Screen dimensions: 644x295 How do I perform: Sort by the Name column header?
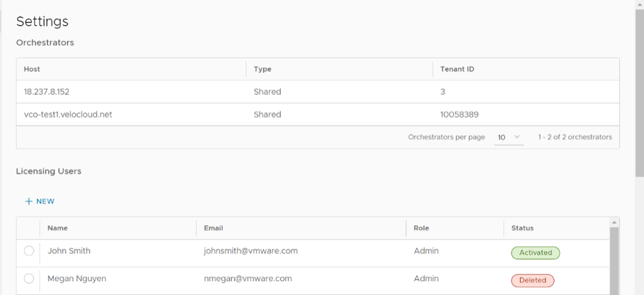pyautogui.click(x=58, y=228)
